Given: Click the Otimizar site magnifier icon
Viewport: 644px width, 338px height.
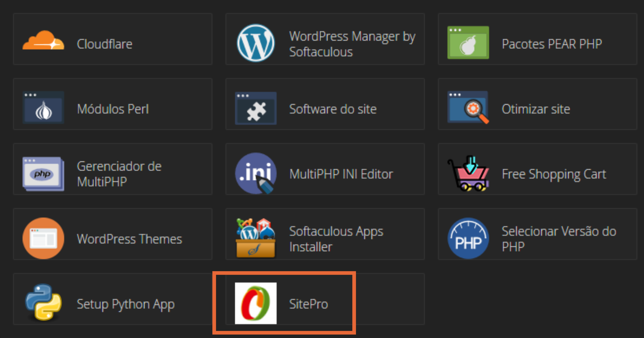Looking at the screenshot, I should (x=468, y=107).
